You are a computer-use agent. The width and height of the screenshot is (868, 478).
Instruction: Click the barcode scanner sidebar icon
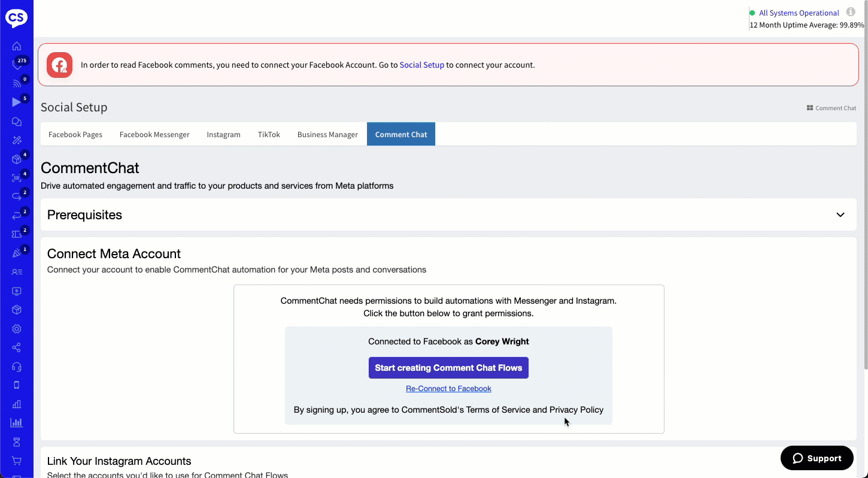[x=17, y=178]
